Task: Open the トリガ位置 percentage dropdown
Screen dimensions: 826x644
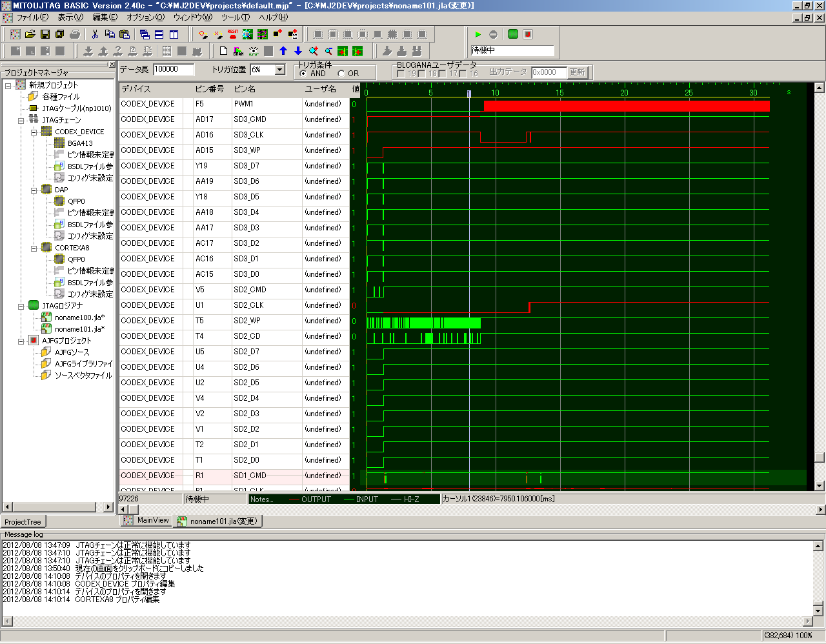Action: tap(280, 70)
